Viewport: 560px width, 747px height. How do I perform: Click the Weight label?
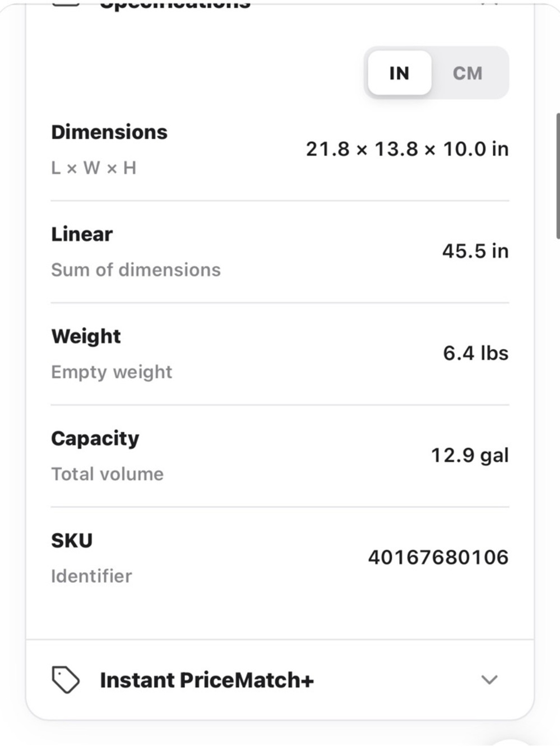(86, 336)
